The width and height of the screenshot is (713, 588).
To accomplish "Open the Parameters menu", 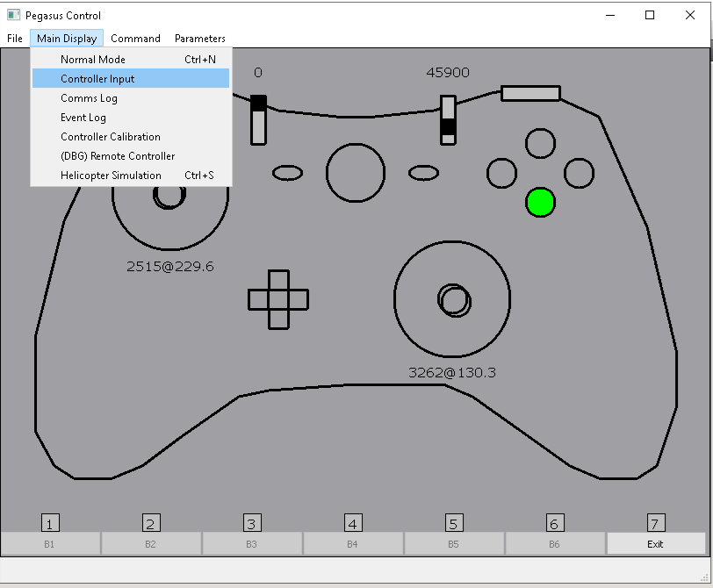I will [199, 39].
